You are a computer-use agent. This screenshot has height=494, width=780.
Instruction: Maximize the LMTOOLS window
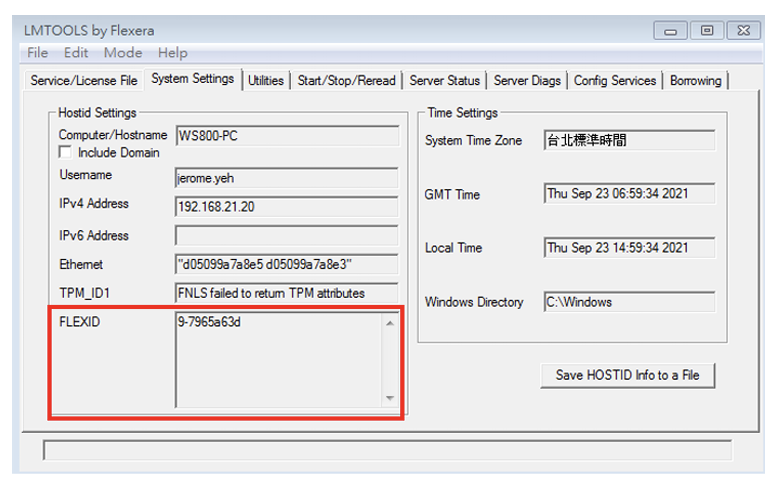coord(707,31)
